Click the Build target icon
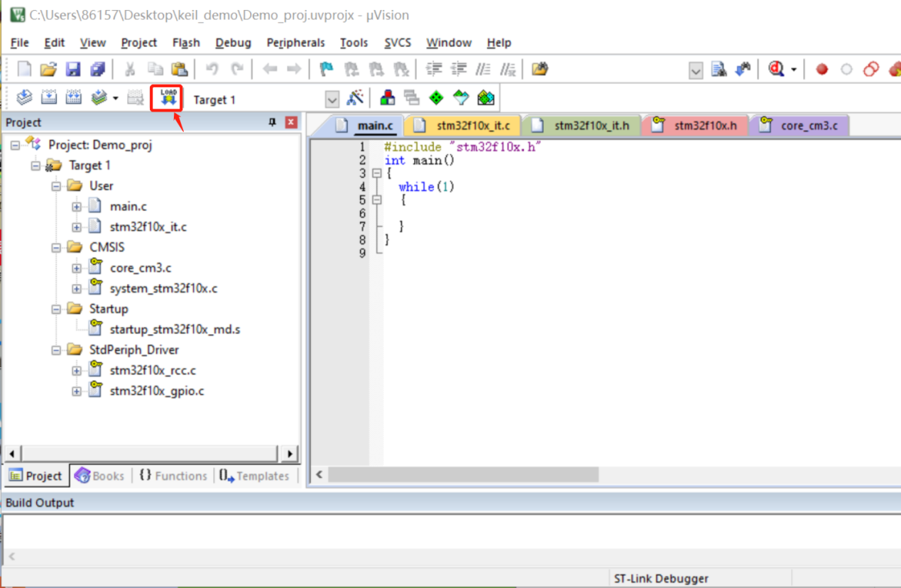Image resolution: width=901 pixels, height=588 pixels. pyautogui.click(x=49, y=98)
